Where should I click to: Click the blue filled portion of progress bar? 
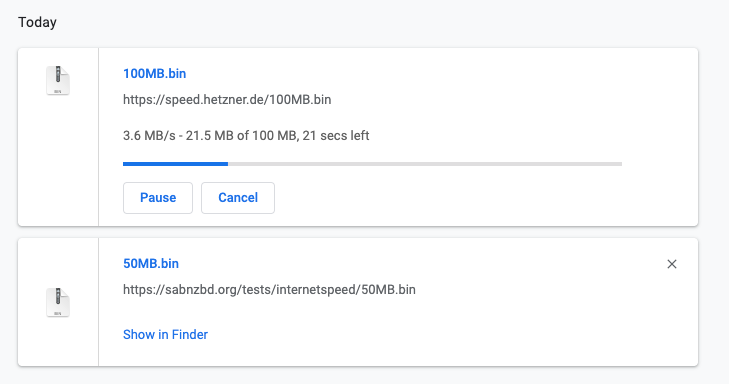tap(175, 164)
